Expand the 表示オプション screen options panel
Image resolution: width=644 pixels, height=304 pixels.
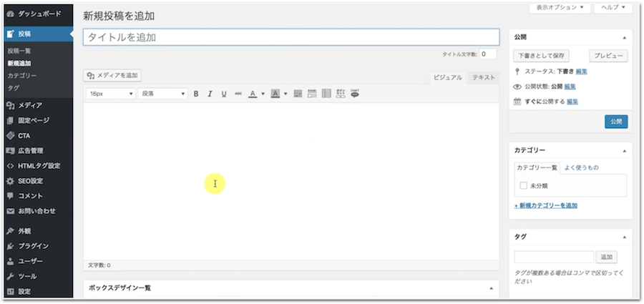click(x=560, y=7)
